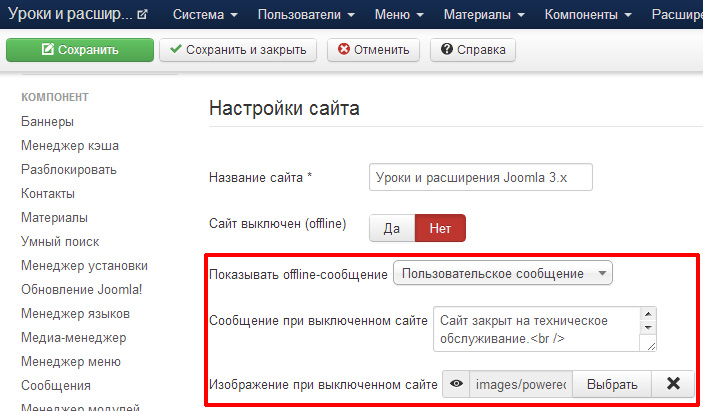Set site offline to Да
The image size is (703, 411).
pos(392,228)
